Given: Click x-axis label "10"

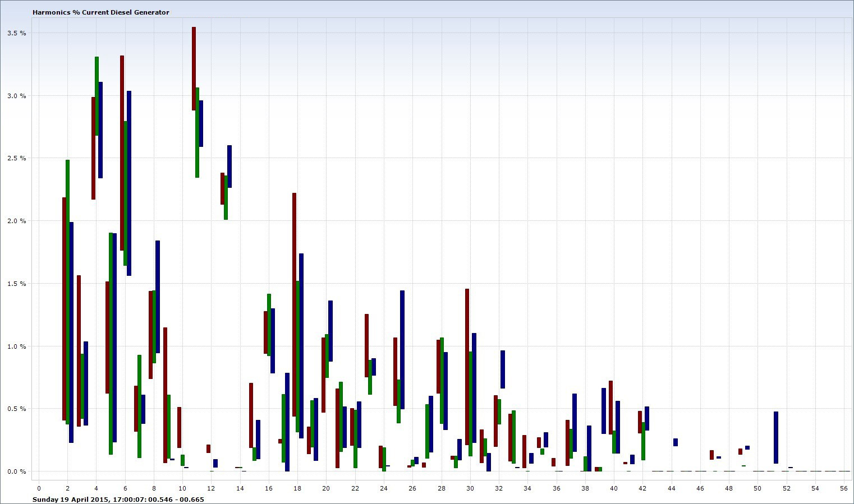Looking at the screenshot, I should coord(182,489).
